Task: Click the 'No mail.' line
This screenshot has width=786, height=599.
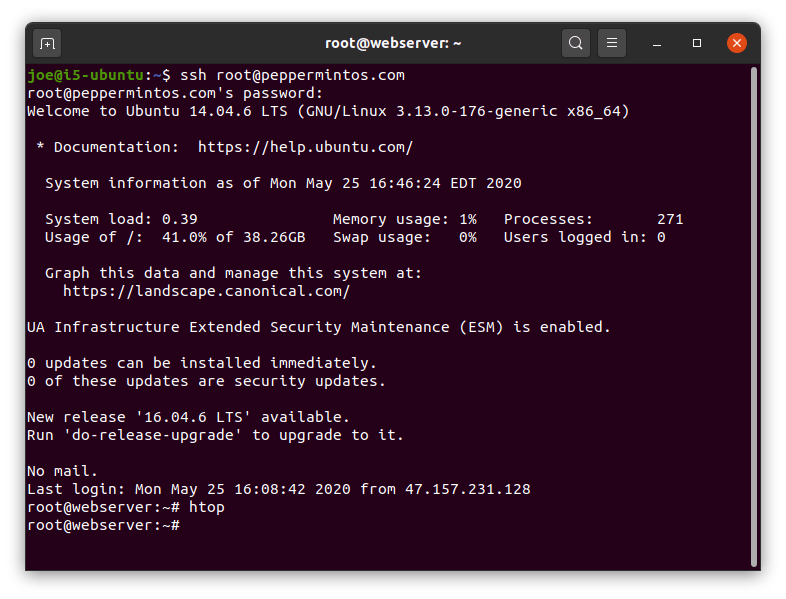Action: [62, 471]
